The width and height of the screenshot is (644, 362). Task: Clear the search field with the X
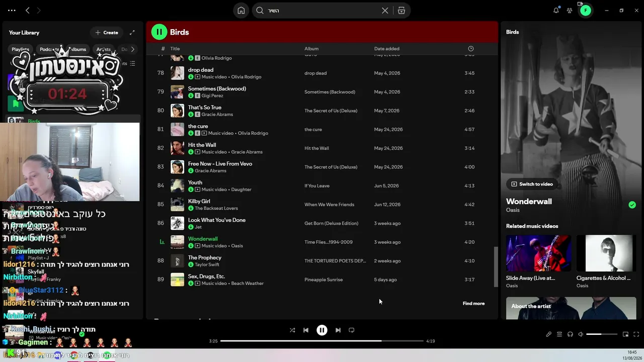385,11
